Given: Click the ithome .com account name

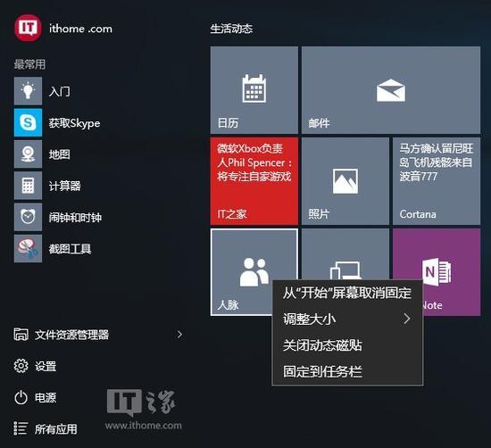Looking at the screenshot, I should tap(80, 29).
